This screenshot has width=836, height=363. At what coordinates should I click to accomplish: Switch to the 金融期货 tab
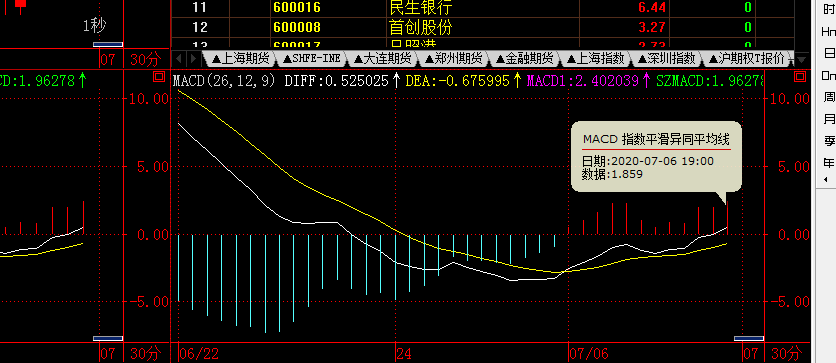[525, 58]
